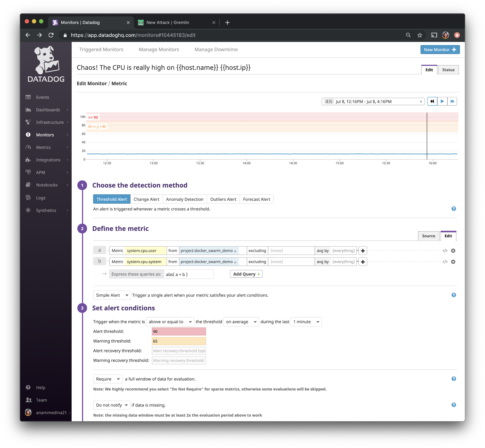Screen dimensions: 485x448
Task: Click the anammedina21 profile avatar
Action: (28, 412)
